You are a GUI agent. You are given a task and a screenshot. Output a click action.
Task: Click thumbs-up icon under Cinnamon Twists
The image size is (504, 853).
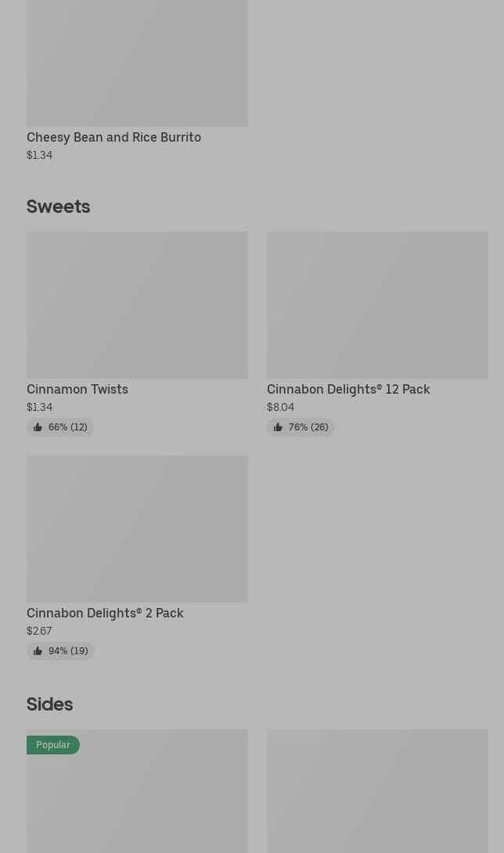38,427
